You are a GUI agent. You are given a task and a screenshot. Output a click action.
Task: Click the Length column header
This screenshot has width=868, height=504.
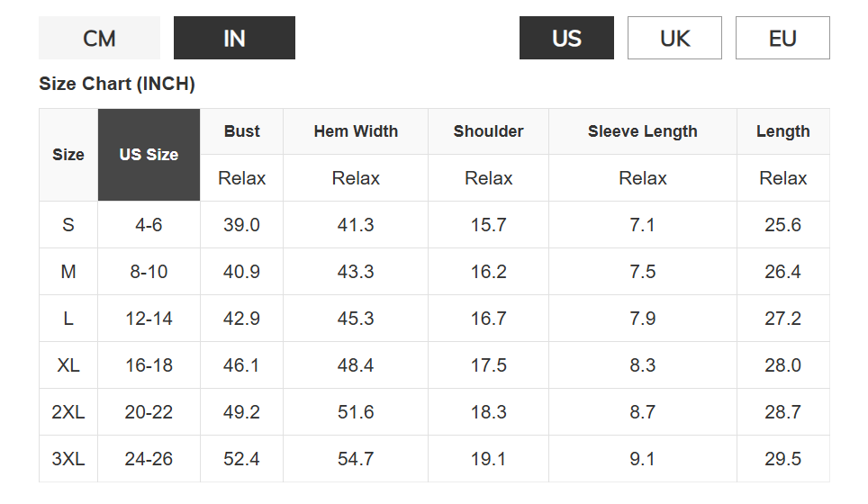point(782,131)
